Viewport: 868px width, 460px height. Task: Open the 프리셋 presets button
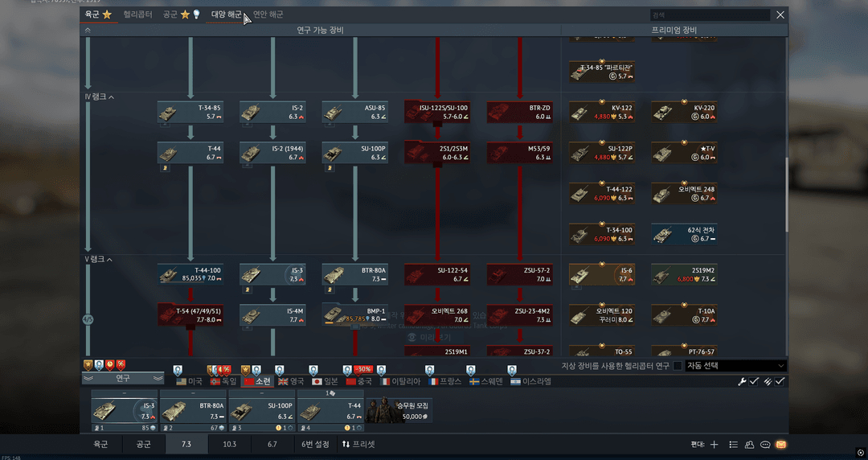(x=358, y=444)
